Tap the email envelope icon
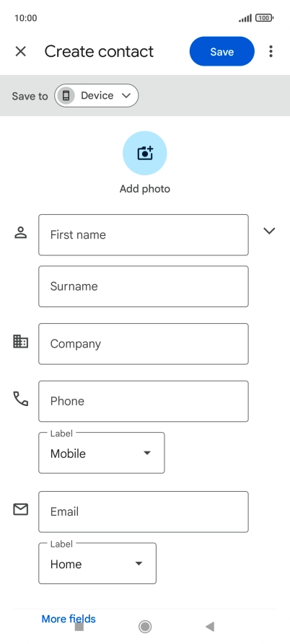 coord(20,509)
